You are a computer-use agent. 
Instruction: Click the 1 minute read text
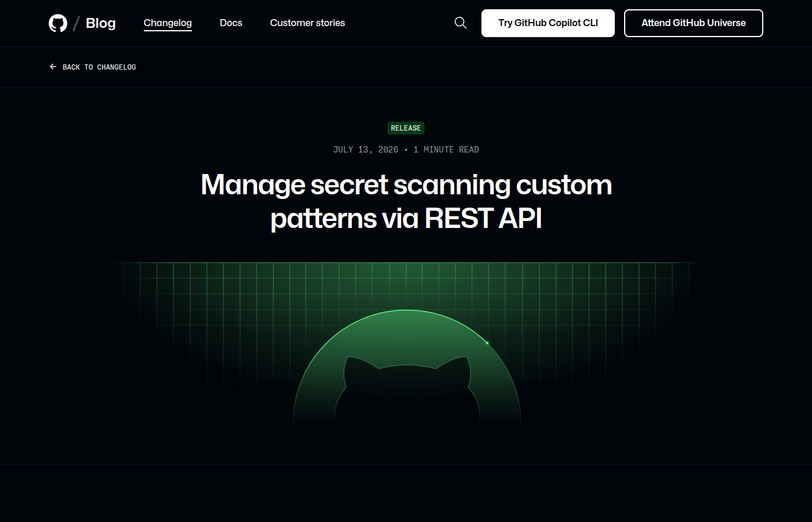coord(446,150)
